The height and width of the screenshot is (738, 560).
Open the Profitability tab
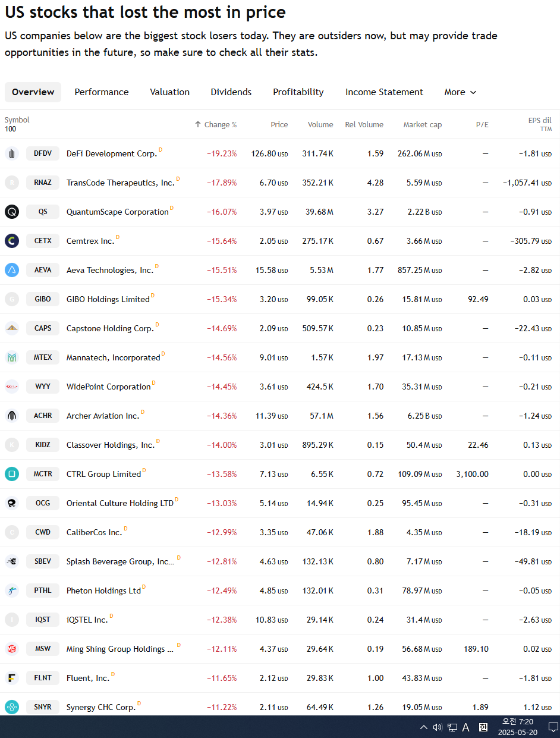click(x=298, y=92)
